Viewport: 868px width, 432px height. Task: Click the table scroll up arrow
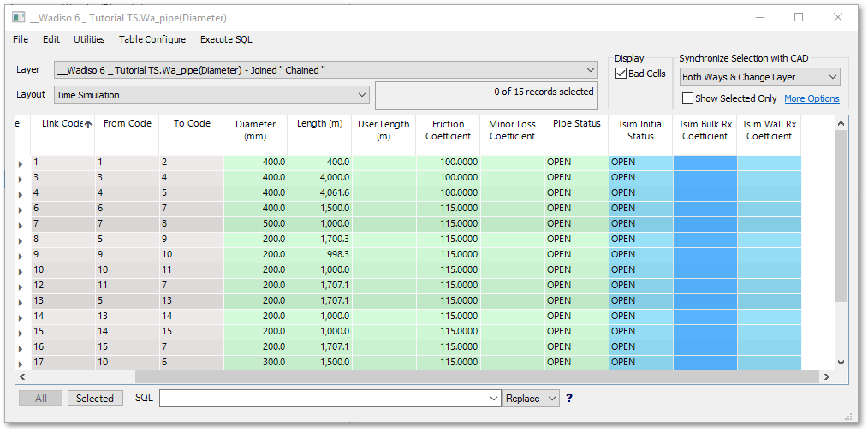tap(841, 123)
